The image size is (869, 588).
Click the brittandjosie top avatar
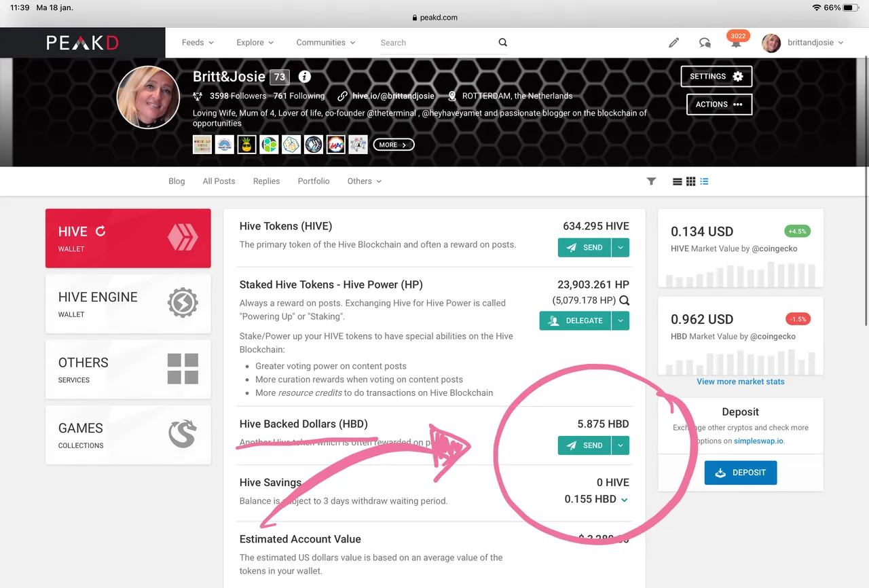[771, 43]
